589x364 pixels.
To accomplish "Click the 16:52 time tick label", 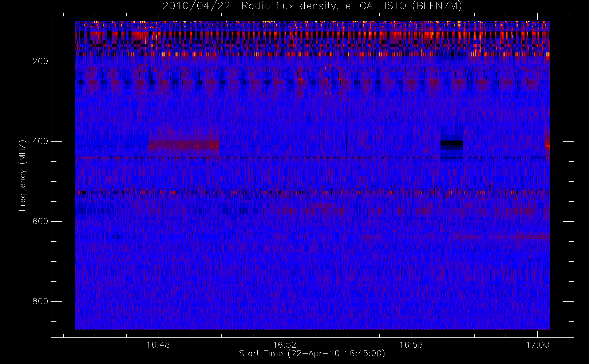I will coord(285,345).
